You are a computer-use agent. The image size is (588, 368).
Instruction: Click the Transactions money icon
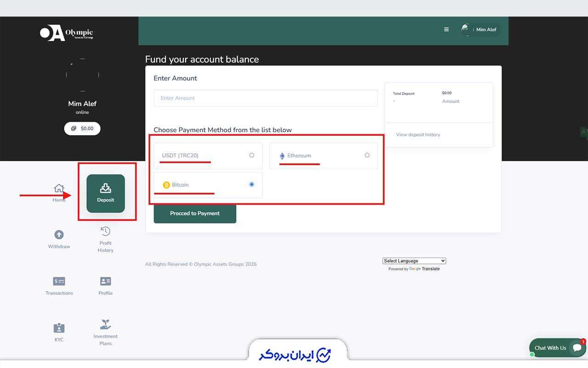[59, 281]
